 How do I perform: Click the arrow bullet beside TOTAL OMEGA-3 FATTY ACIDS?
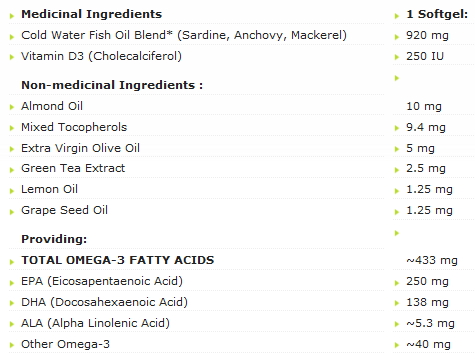(12, 262)
